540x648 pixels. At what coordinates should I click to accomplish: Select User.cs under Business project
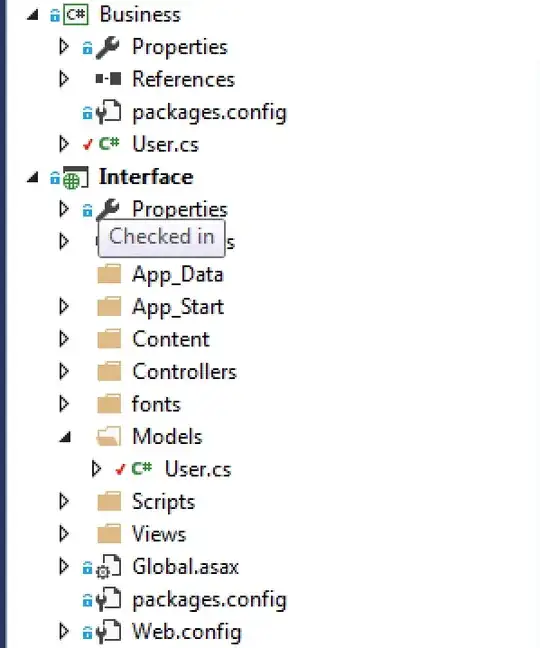point(165,144)
